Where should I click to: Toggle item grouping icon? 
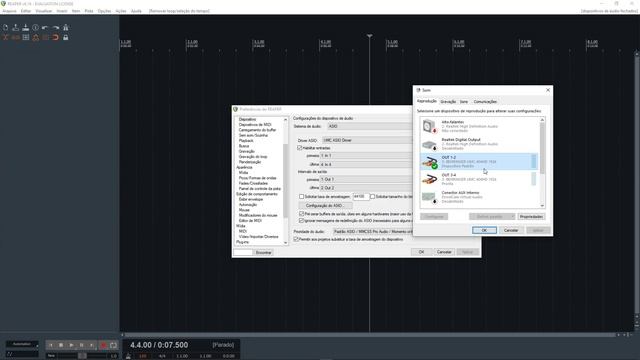[16, 38]
